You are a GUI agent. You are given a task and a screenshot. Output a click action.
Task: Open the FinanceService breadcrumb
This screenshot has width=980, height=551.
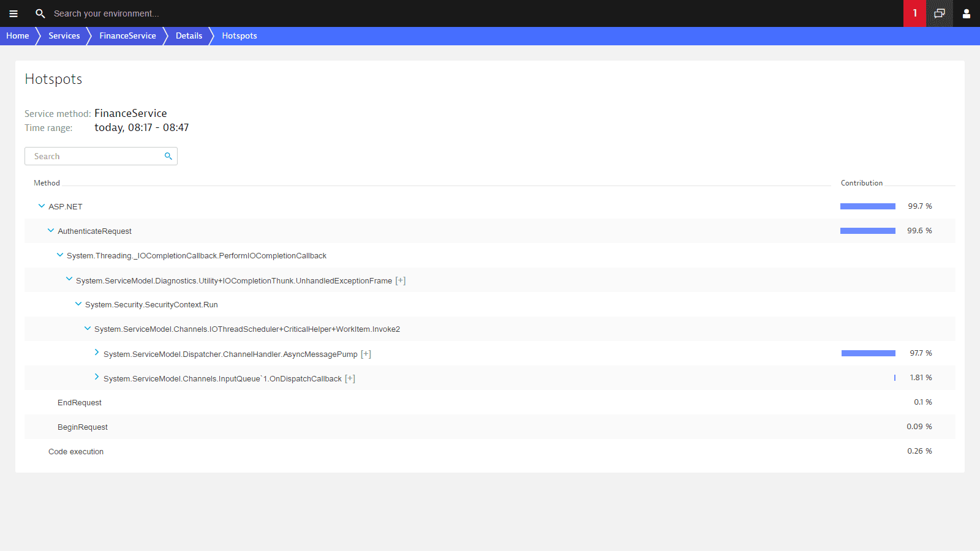point(128,36)
